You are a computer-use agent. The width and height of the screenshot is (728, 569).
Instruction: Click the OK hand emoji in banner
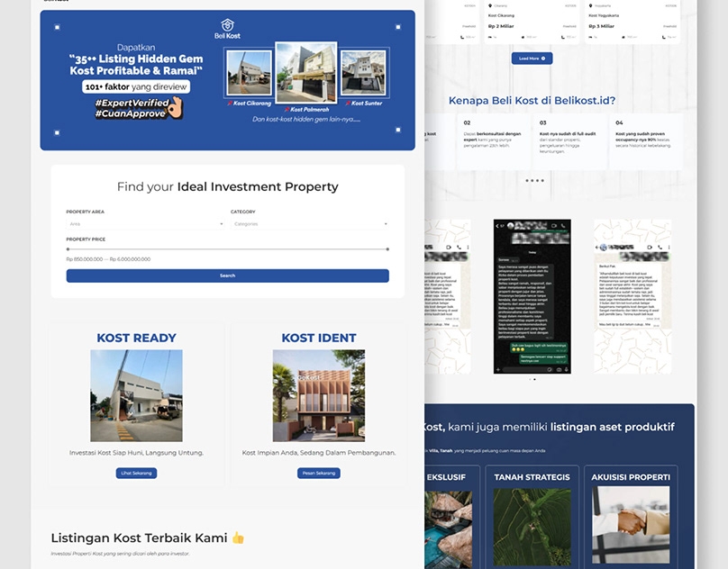(176, 108)
